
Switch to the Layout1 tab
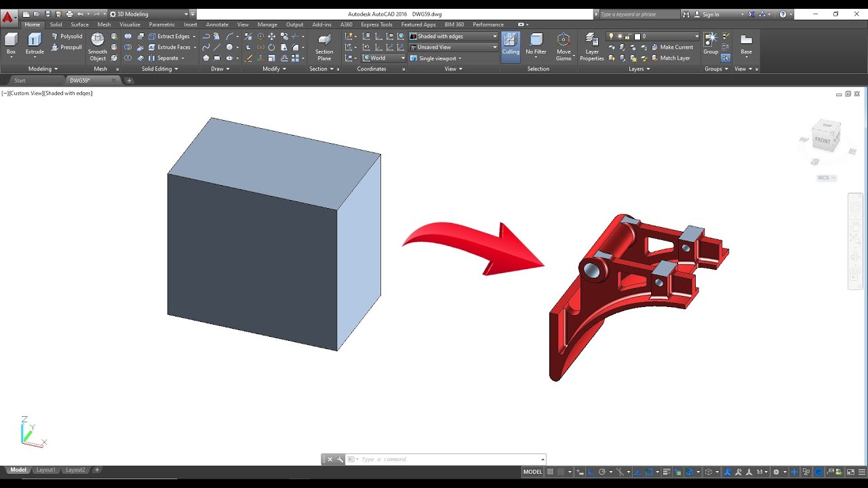45,470
